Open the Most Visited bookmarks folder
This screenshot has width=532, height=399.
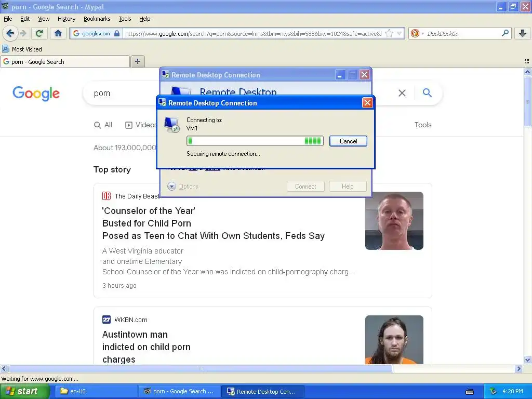[22, 49]
